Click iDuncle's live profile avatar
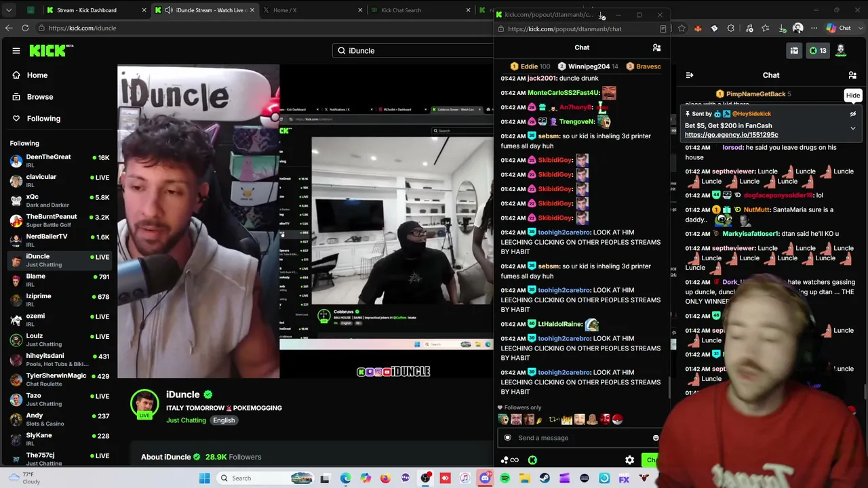 coord(144,403)
